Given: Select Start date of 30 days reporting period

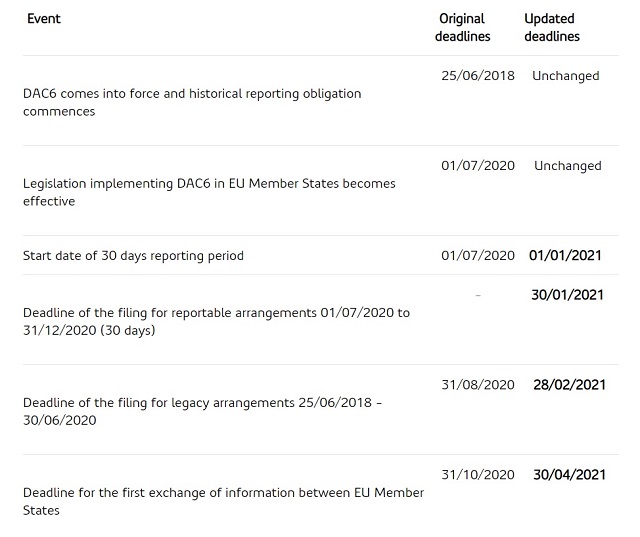Looking at the screenshot, I should (133, 256).
